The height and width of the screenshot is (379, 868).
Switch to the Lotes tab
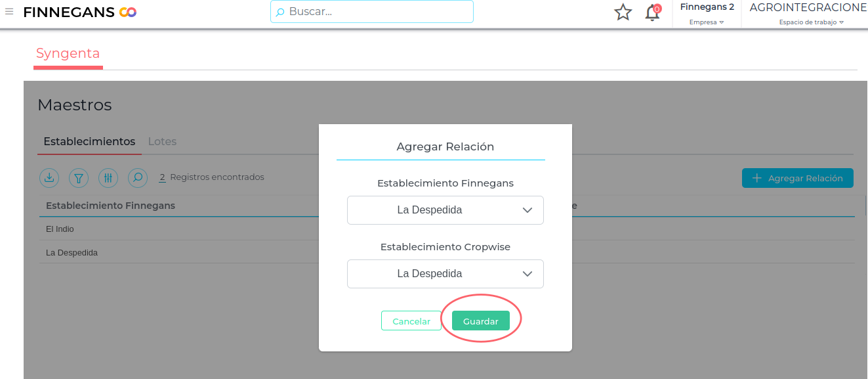pyautogui.click(x=162, y=141)
